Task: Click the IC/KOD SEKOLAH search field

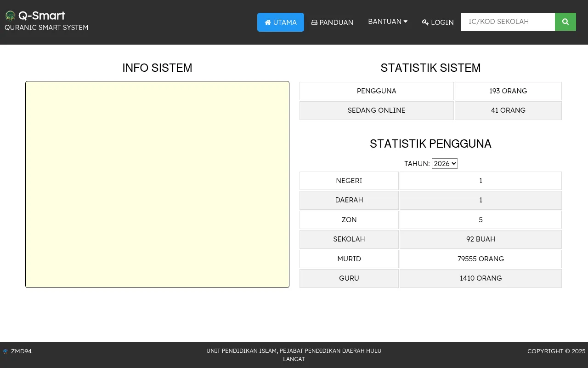Action: tap(508, 22)
